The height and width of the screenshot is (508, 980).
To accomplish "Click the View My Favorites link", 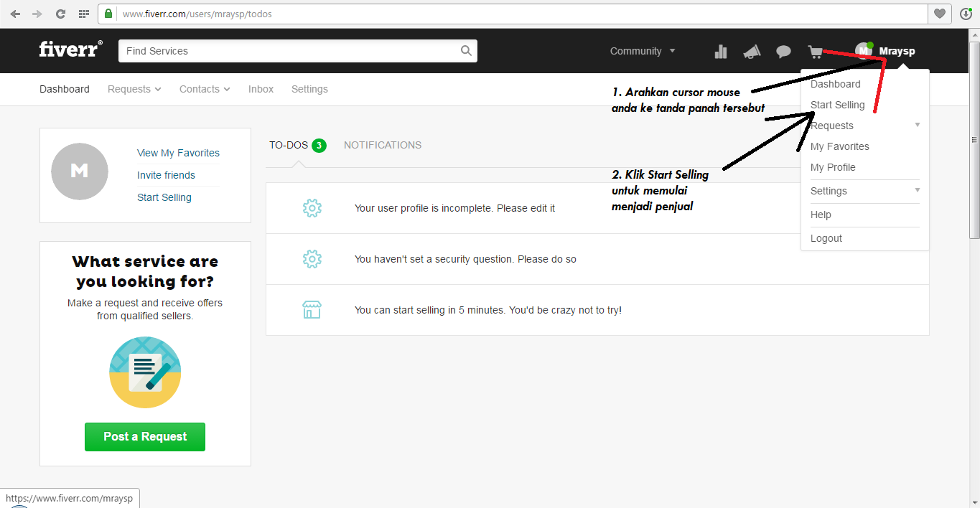I will (x=178, y=153).
